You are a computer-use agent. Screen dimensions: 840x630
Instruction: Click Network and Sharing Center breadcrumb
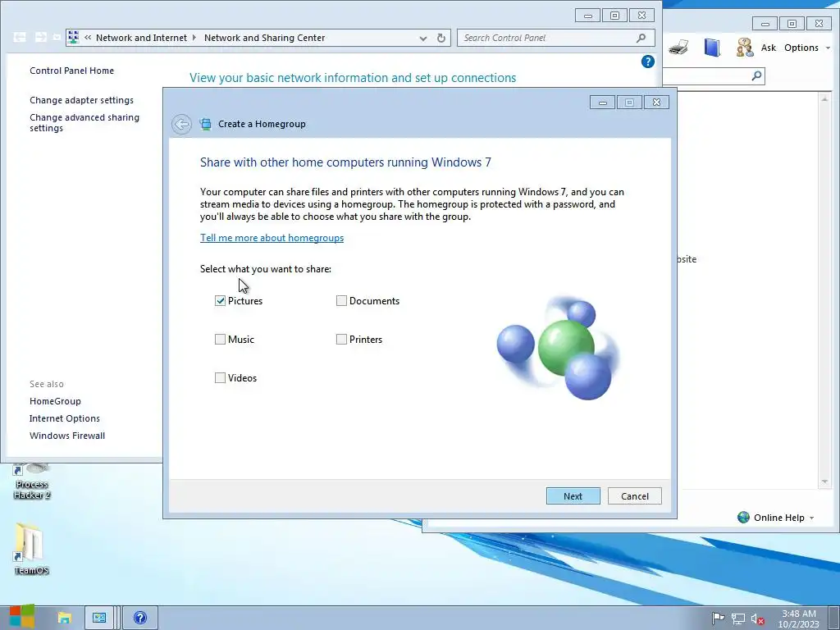point(265,38)
